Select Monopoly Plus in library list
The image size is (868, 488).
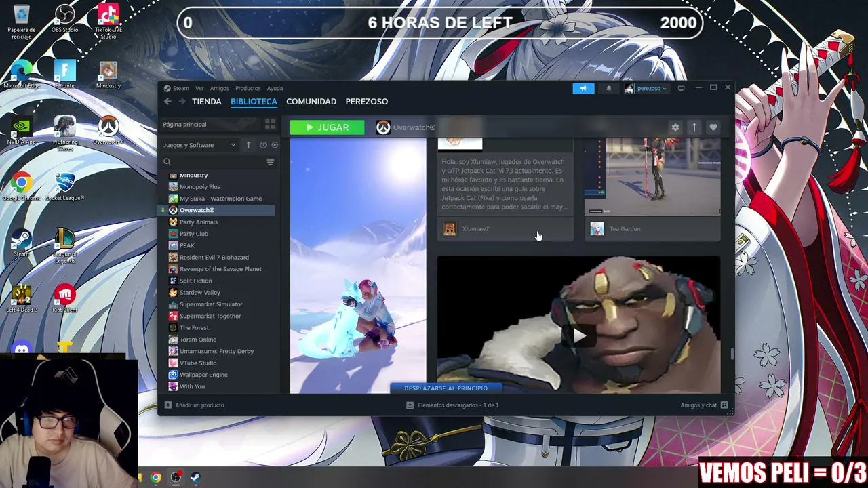tap(199, 187)
